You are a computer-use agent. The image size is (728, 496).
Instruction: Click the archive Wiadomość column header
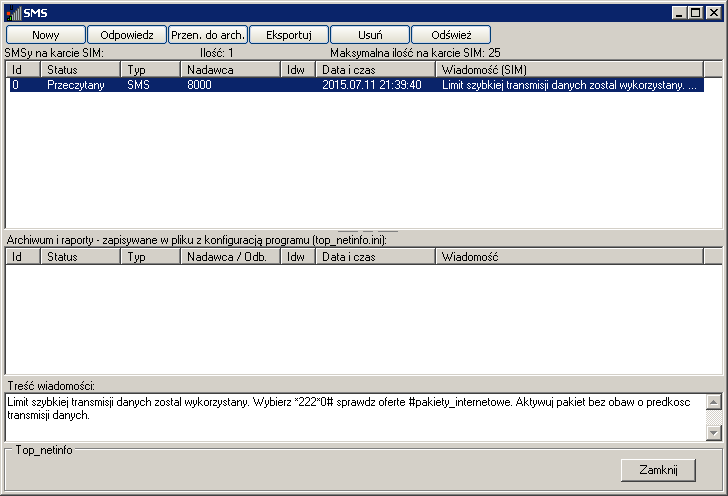pos(568,257)
